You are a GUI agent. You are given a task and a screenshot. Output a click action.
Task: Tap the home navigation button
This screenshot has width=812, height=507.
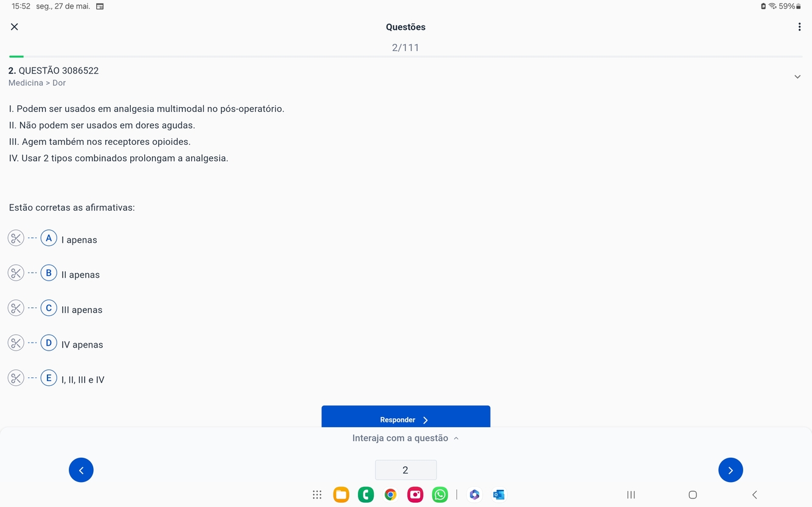pos(693,495)
